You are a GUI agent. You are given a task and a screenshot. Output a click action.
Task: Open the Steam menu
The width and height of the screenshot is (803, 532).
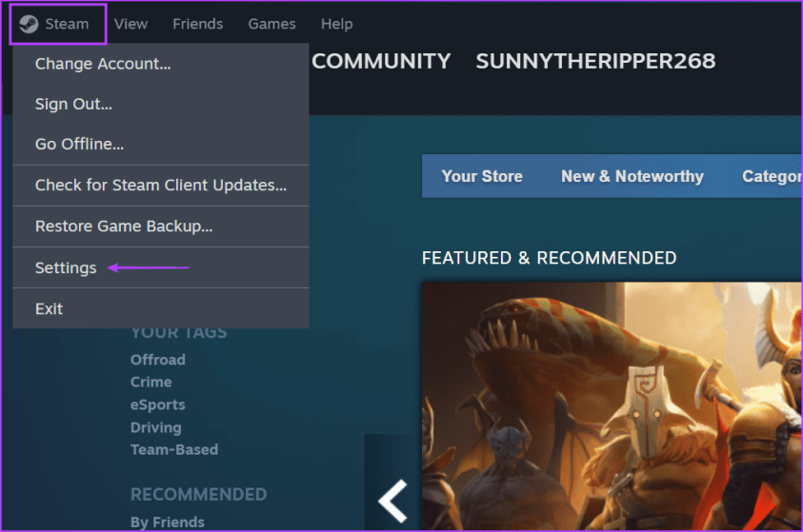click(58, 24)
